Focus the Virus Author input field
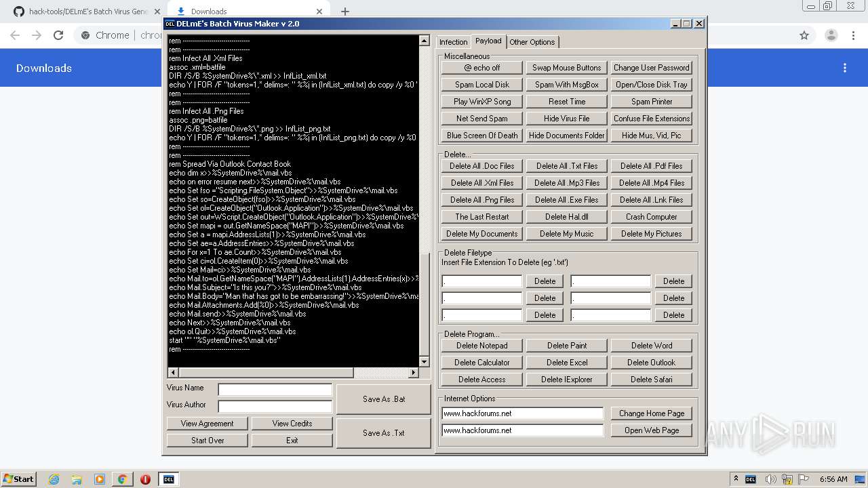Viewport: 868px width, 488px height. [x=275, y=407]
